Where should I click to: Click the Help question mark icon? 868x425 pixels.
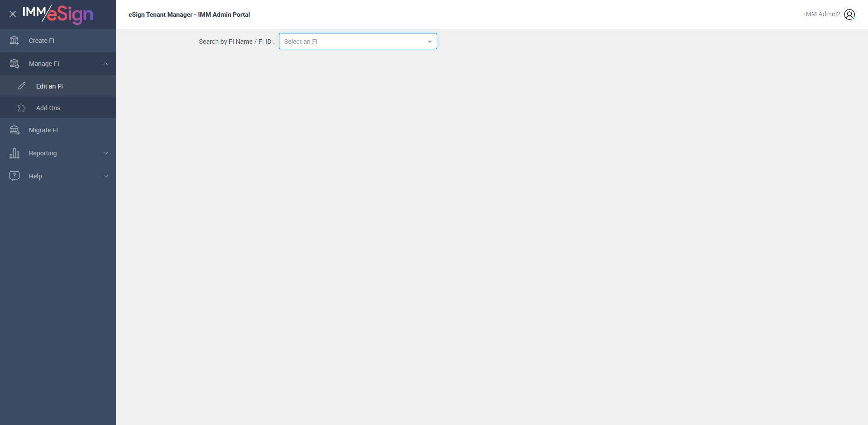14,176
